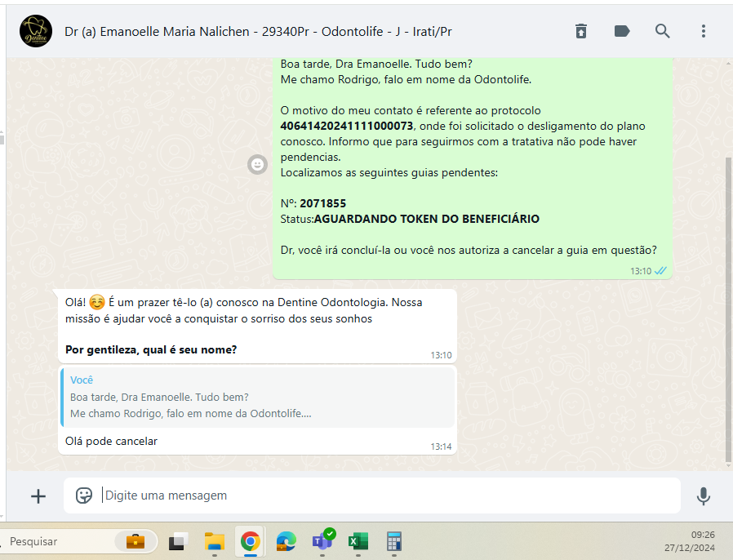Click the microphone voice message icon
733x560 pixels.
703,496
